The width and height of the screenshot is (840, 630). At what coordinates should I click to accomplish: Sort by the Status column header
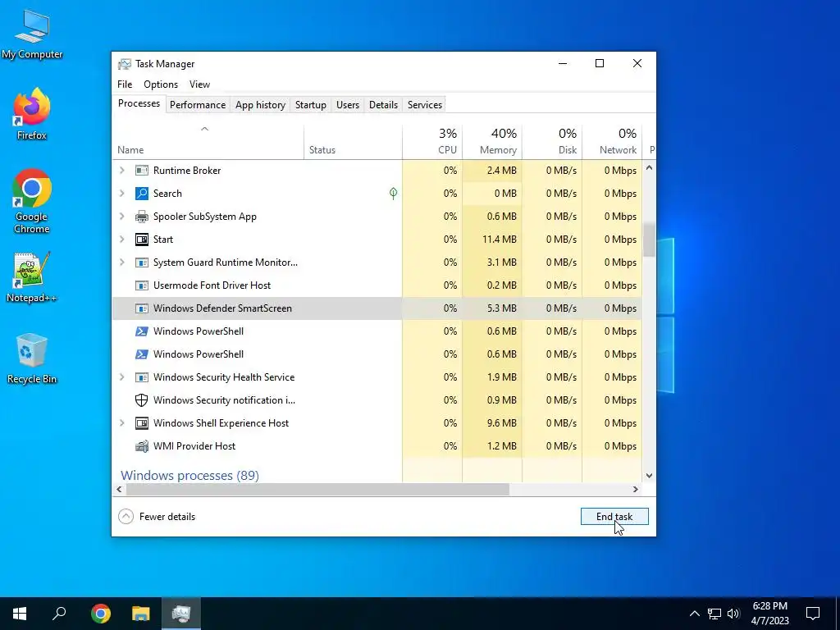(353, 142)
